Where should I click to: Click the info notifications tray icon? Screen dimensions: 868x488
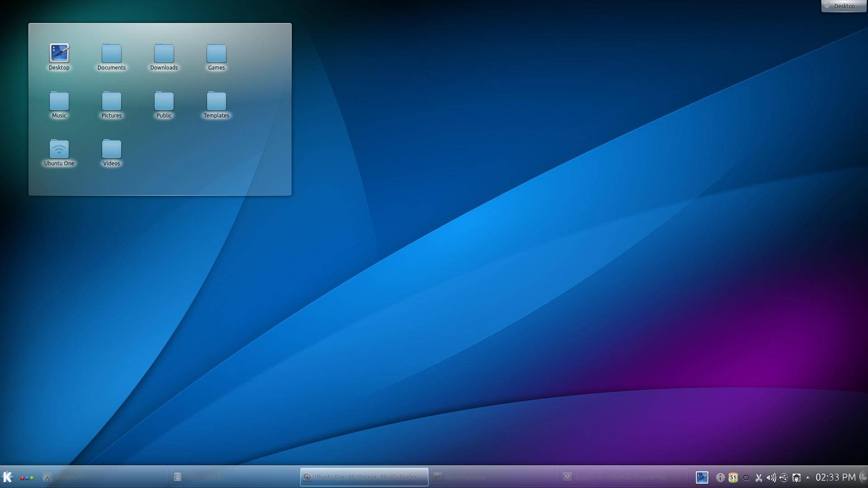[720, 478]
